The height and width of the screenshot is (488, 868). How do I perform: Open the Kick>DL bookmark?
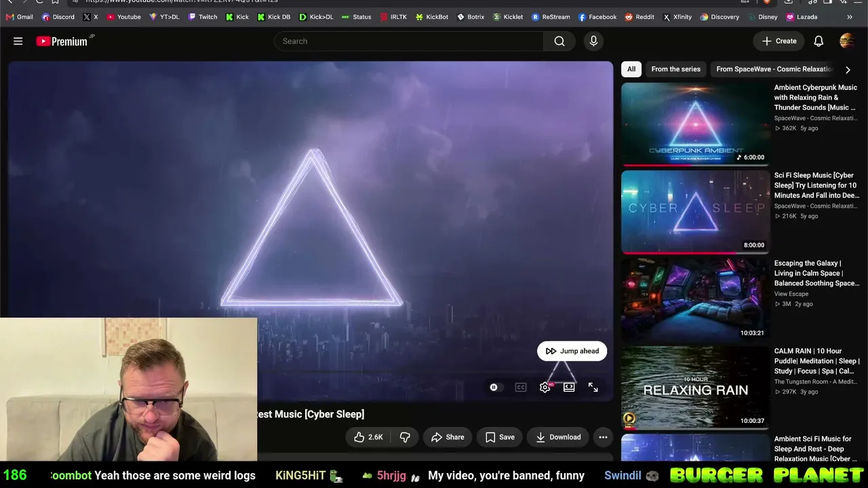coord(316,17)
